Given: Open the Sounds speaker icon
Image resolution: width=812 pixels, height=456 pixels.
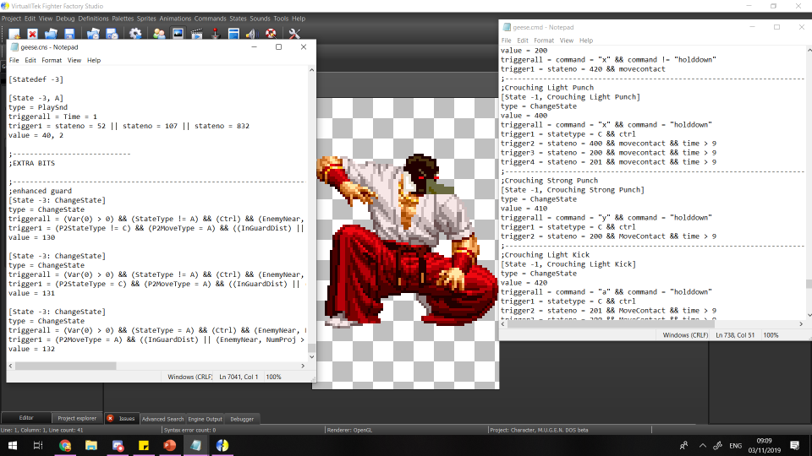Looking at the screenshot, I should pyautogui.click(x=251, y=34).
